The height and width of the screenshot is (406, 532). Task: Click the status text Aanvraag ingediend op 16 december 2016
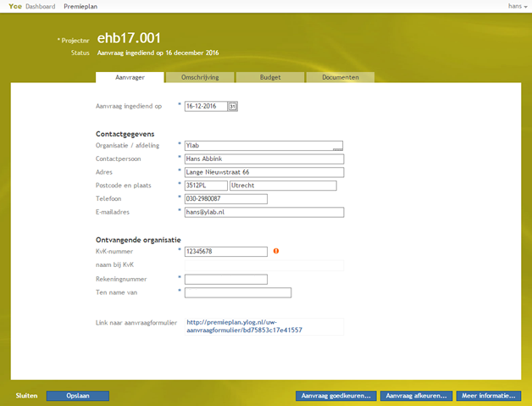[158, 53]
